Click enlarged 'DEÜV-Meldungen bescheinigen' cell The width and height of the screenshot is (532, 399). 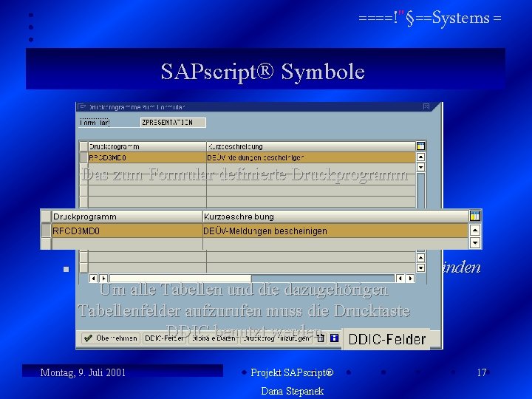click(x=336, y=231)
